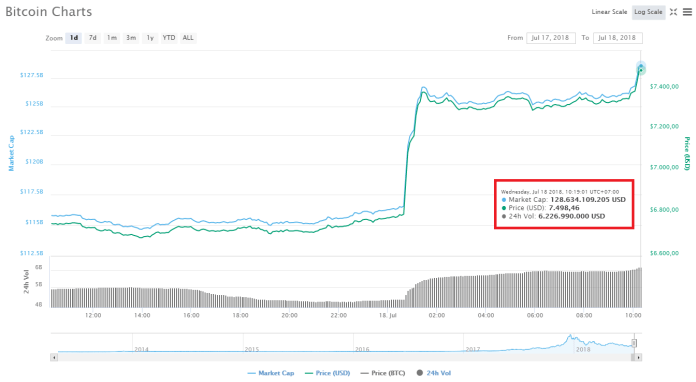Screen dimensions: 696x382
Task: Click the 12:00 time axis label
Action: tap(93, 315)
